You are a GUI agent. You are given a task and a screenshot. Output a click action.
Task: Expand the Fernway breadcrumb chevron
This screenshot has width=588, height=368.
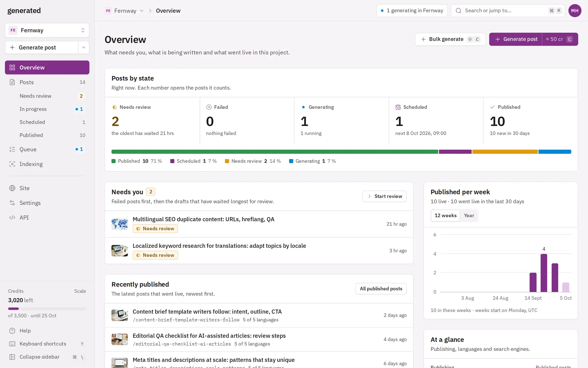click(x=142, y=11)
